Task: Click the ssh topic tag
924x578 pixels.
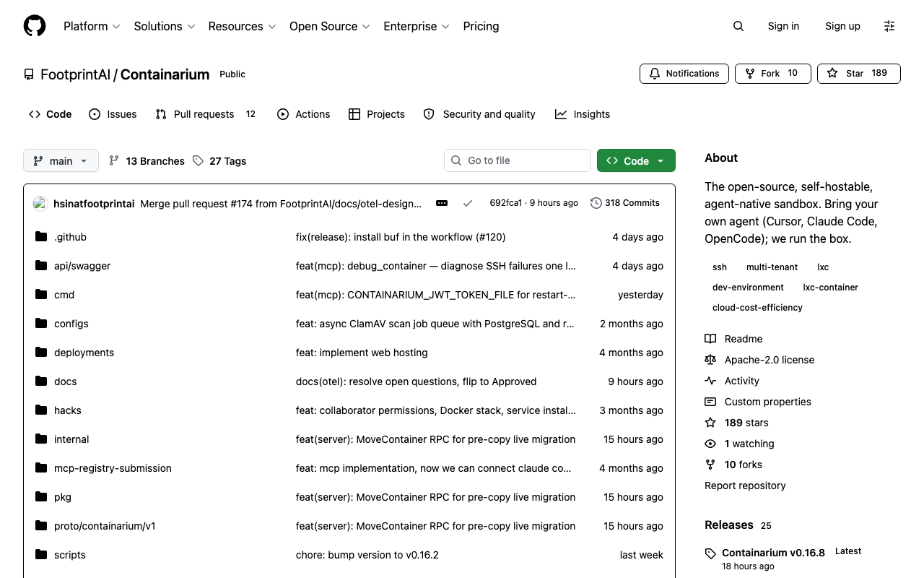Action: pos(720,267)
